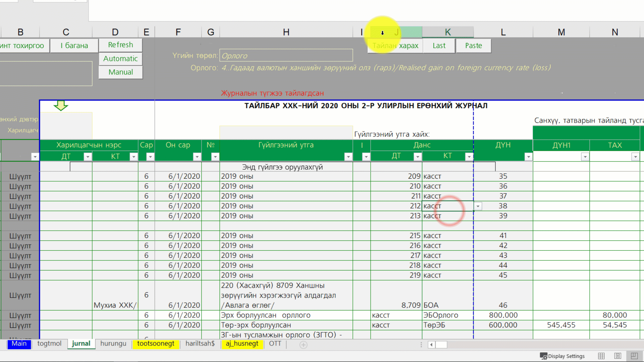
Task: Click the yellow down arrow shape
Action: [x=61, y=106]
